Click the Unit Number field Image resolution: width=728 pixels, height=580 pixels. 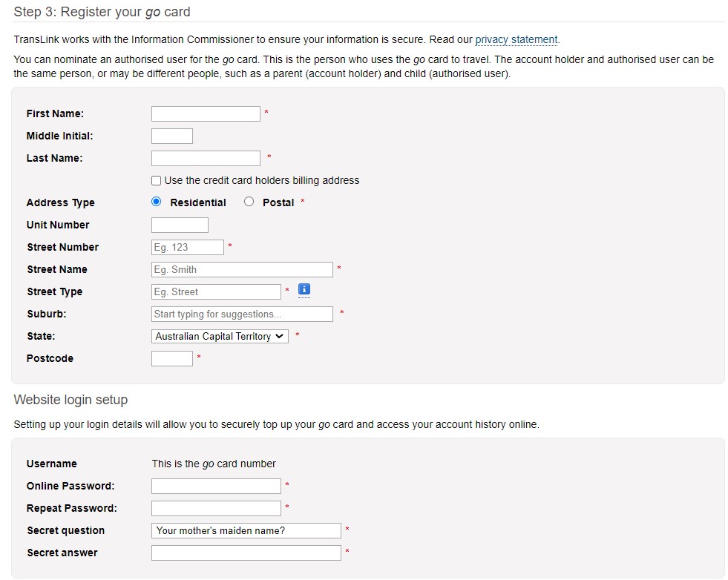pos(180,225)
